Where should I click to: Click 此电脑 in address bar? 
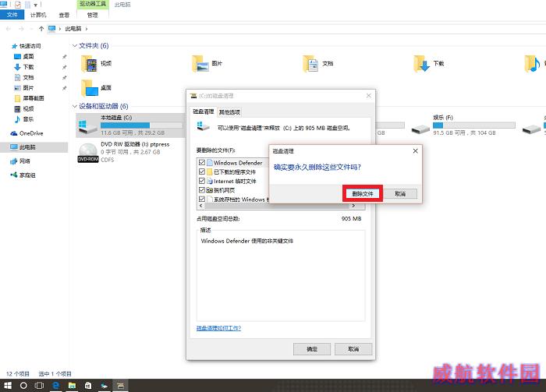tap(73, 29)
